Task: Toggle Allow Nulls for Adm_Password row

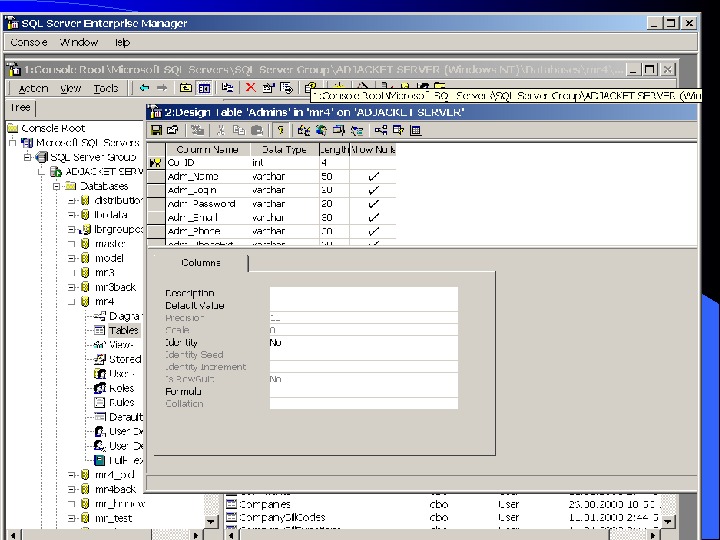Action: click(x=374, y=204)
